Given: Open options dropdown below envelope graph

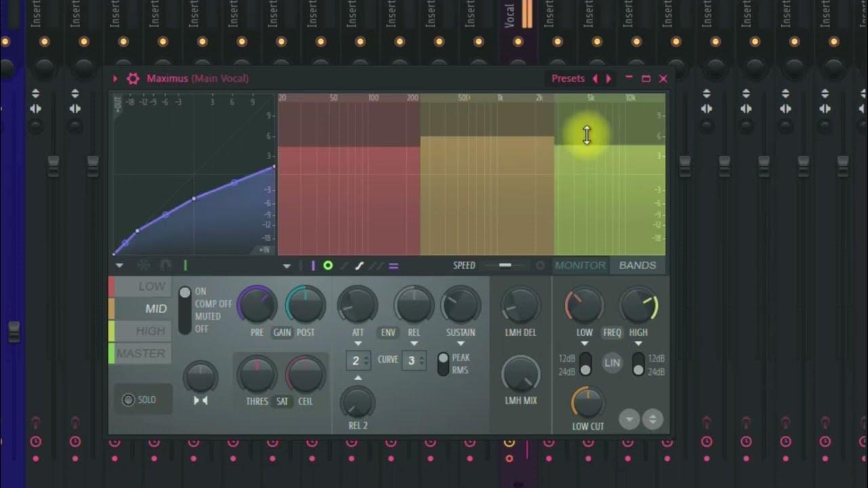Looking at the screenshot, I should 119,266.
